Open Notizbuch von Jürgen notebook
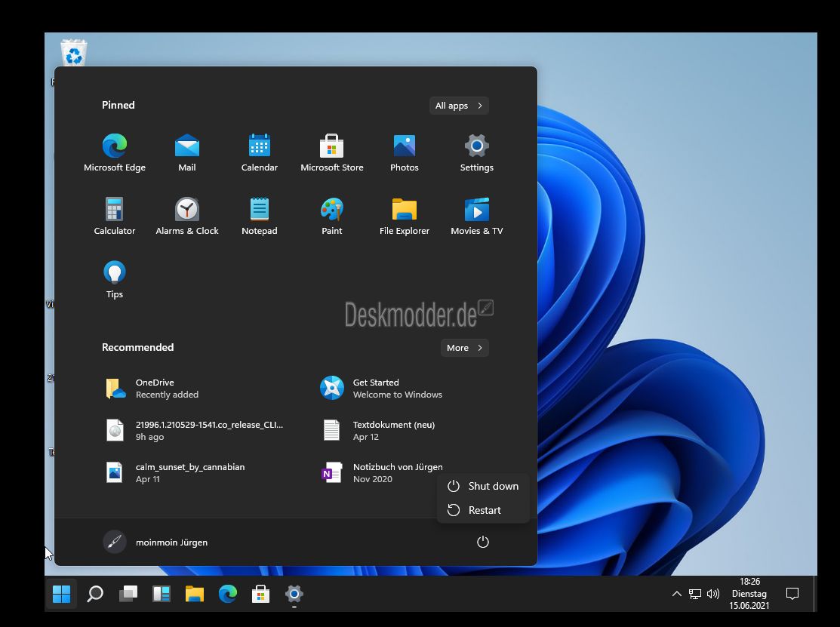Image resolution: width=840 pixels, height=627 pixels. pos(383,473)
